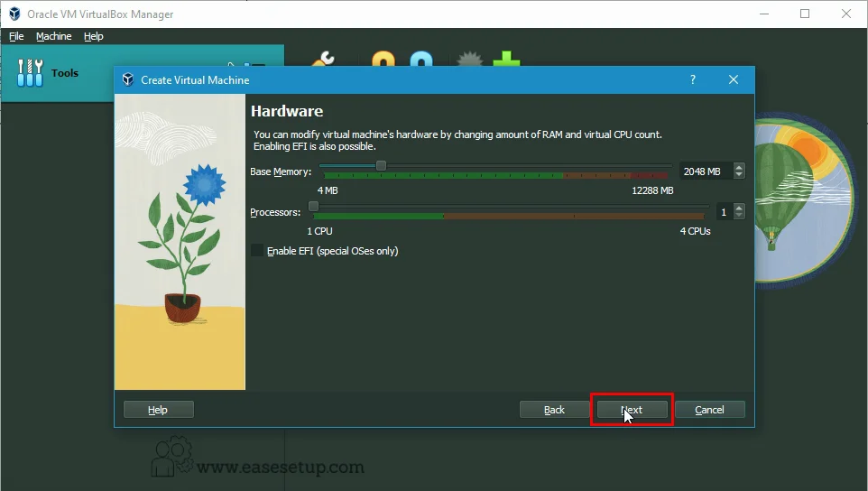Image resolution: width=868 pixels, height=491 pixels.
Task: Minimize the VirtualBox Manager window
Action: 764,14
